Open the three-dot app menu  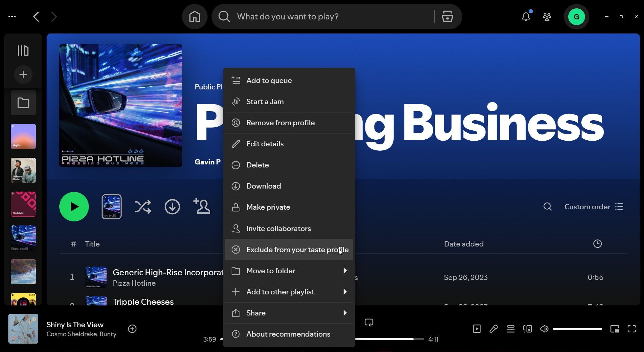12,16
